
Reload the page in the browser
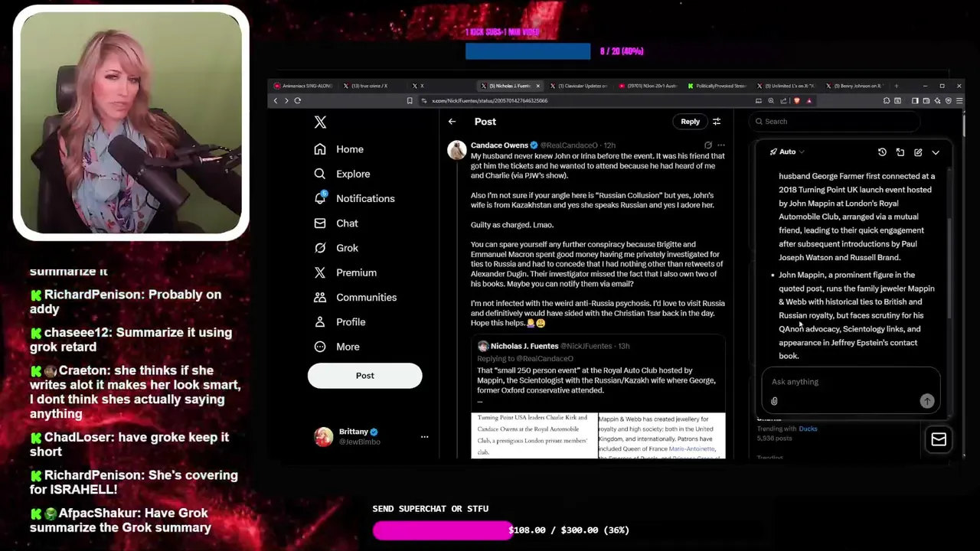[x=298, y=101]
